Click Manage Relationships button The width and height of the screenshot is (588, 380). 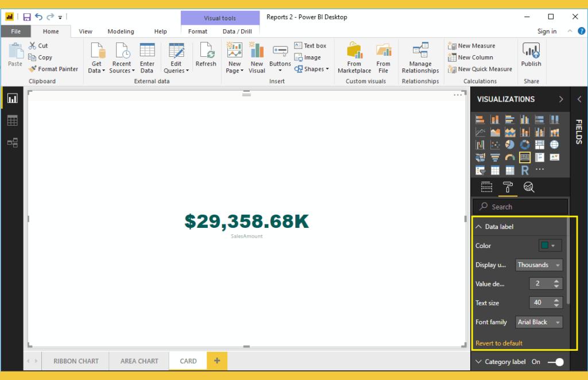coord(420,58)
